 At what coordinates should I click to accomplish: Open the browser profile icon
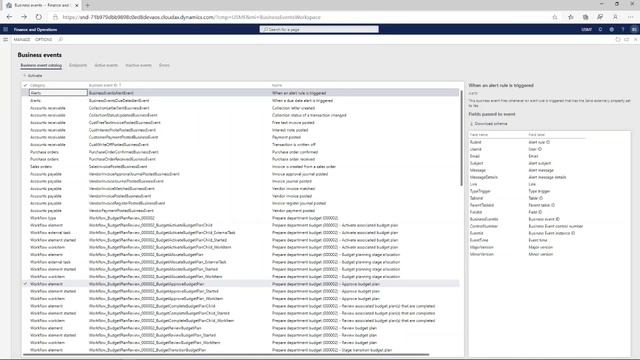[x=615, y=17]
